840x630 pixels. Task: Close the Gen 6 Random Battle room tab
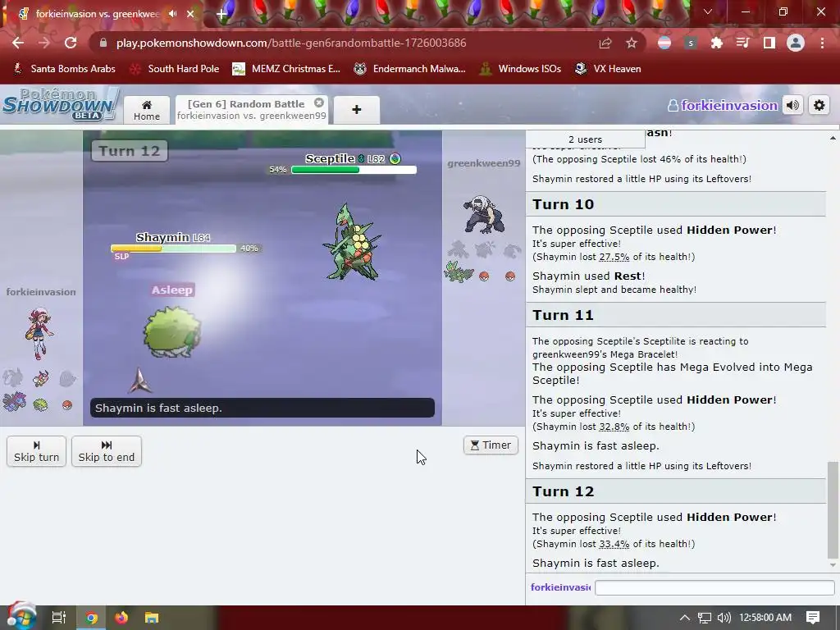point(319,103)
